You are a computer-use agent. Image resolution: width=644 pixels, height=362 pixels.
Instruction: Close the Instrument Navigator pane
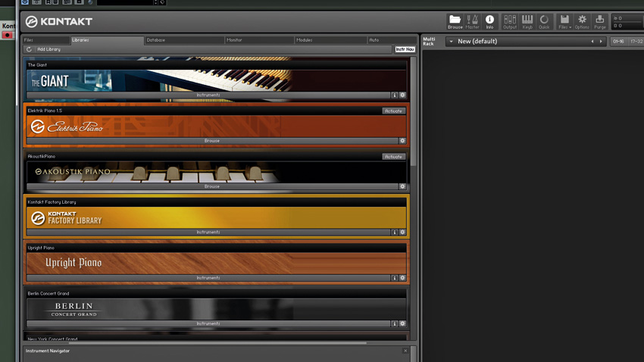point(405,351)
